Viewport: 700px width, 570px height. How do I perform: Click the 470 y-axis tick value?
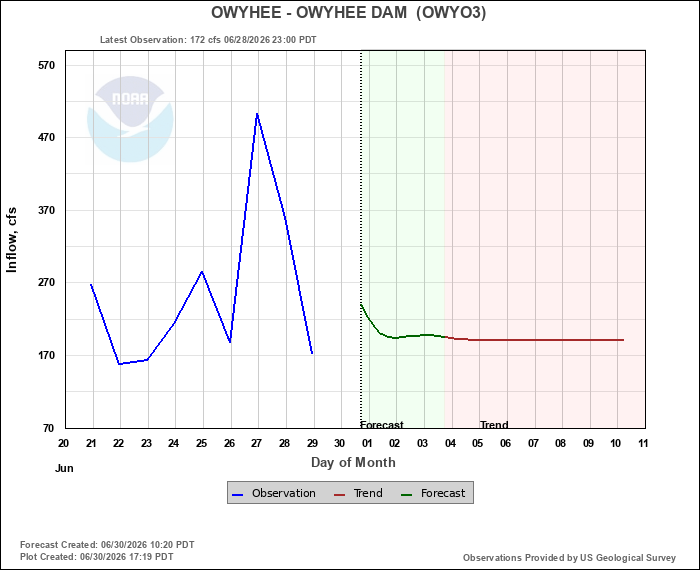point(46,137)
